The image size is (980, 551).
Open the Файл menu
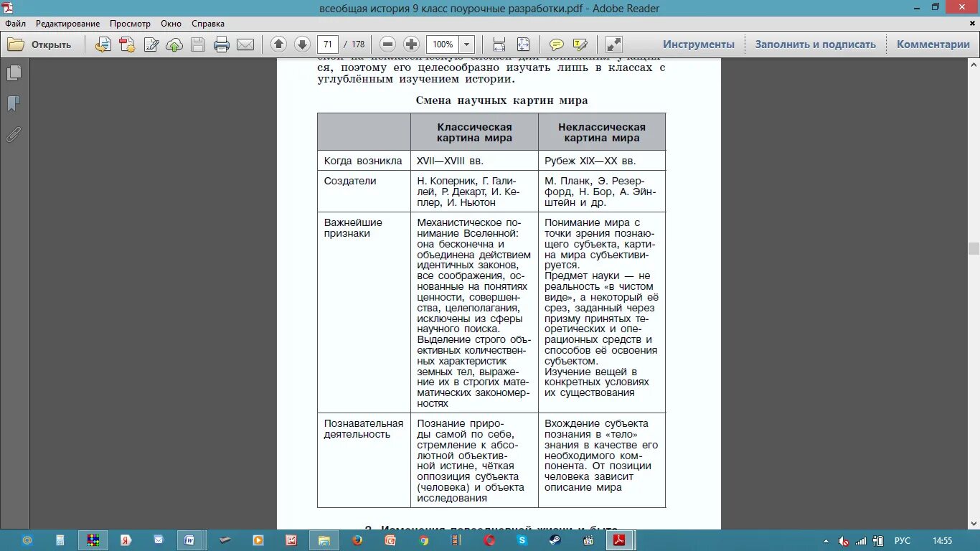pos(15,24)
